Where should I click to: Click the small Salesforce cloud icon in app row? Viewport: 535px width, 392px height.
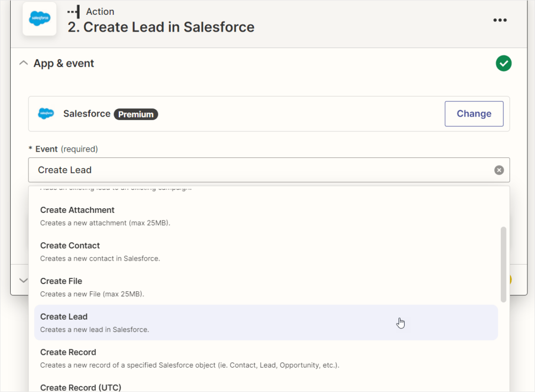click(x=46, y=114)
